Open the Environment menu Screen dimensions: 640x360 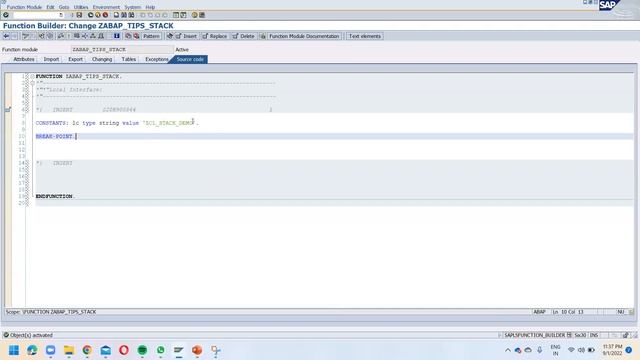(106, 7)
